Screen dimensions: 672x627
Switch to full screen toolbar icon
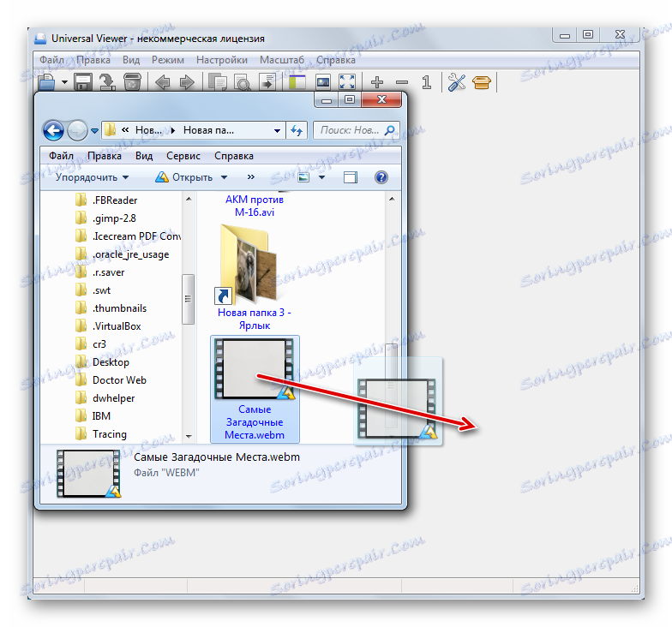pos(347,82)
